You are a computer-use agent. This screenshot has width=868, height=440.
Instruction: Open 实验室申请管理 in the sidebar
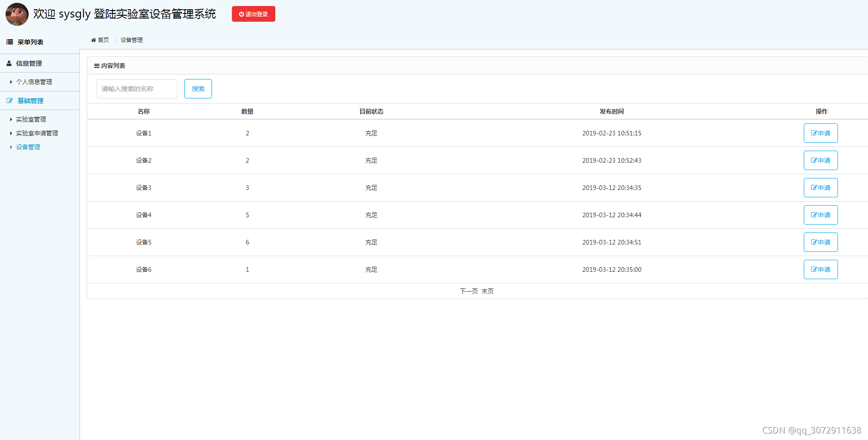[37, 133]
